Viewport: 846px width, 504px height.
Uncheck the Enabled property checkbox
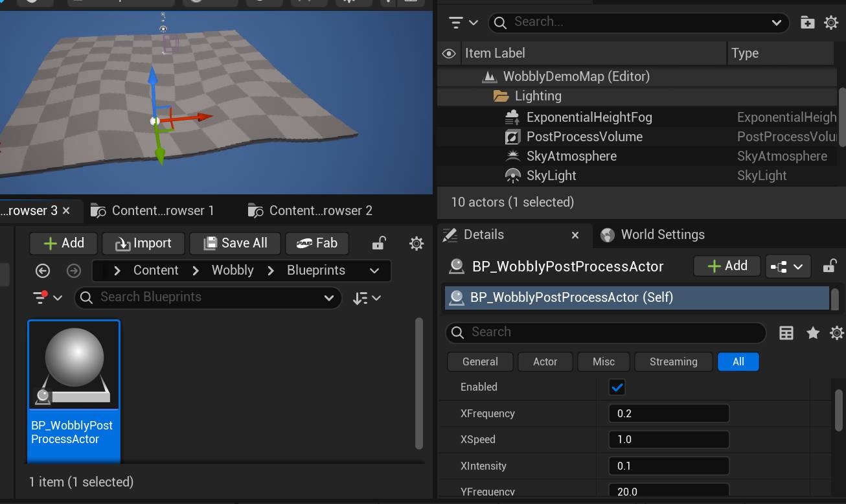617,387
